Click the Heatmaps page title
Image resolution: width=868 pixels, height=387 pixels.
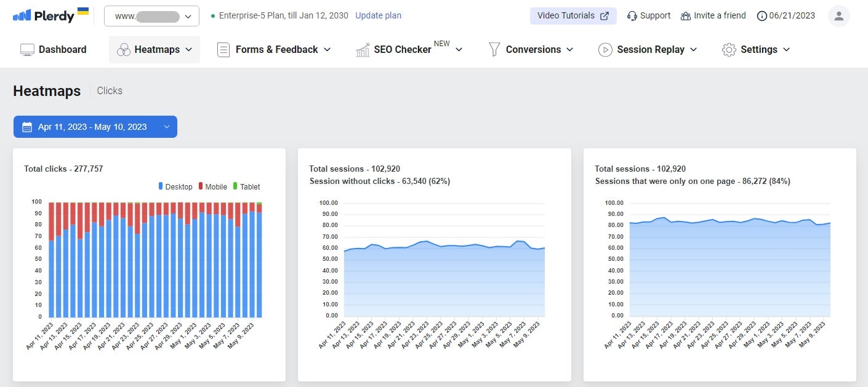(47, 91)
